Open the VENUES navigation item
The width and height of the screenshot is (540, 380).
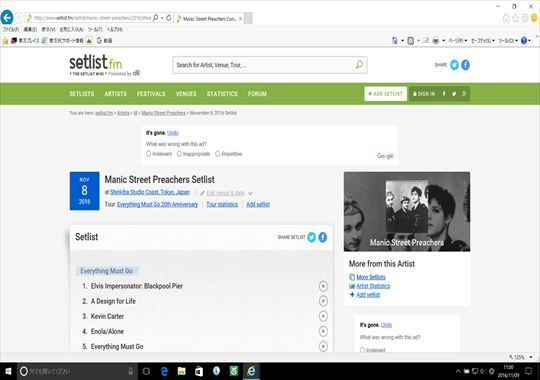tap(186, 94)
